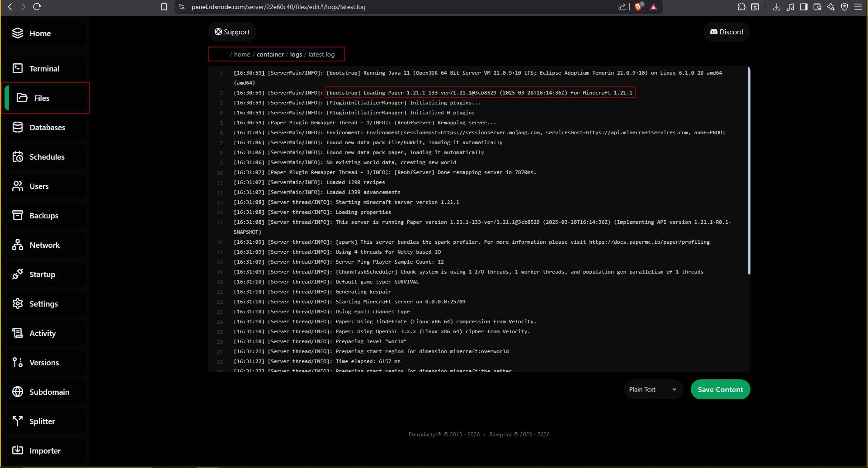
Task: Click the browser share icon
Action: pos(622,7)
